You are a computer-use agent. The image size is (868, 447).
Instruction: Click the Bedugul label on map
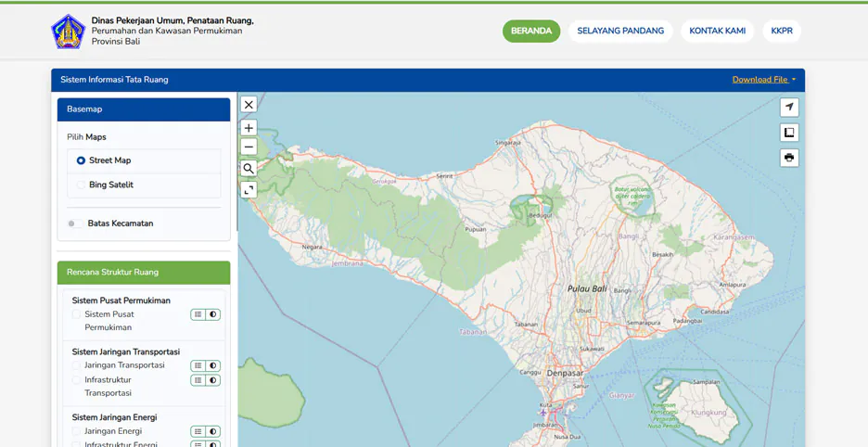pos(541,215)
